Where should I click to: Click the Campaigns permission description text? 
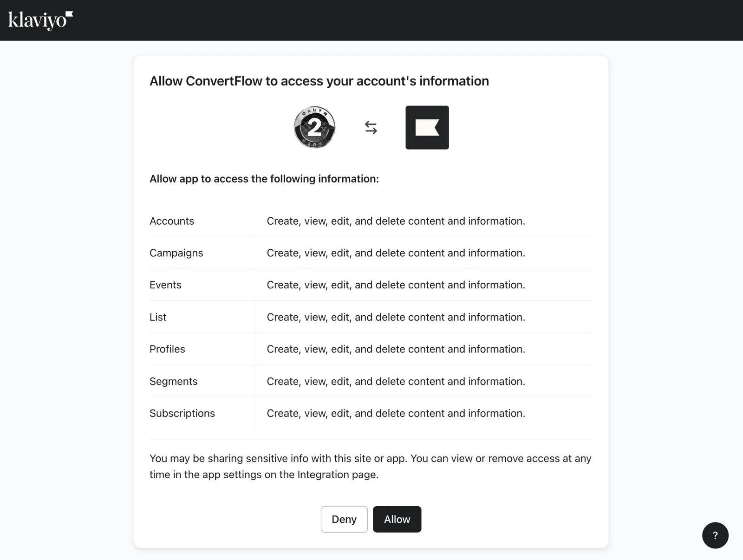[x=396, y=253]
